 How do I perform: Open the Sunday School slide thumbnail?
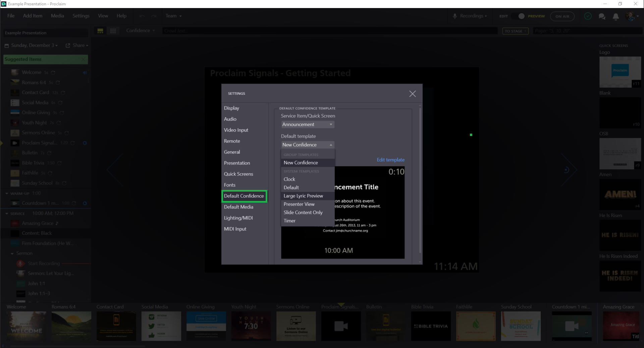point(521,326)
